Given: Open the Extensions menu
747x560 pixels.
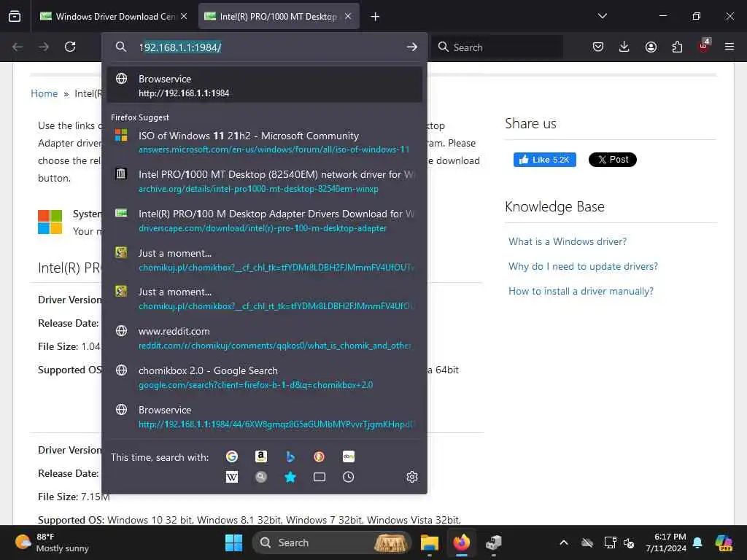Looking at the screenshot, I should pos(677,47).
